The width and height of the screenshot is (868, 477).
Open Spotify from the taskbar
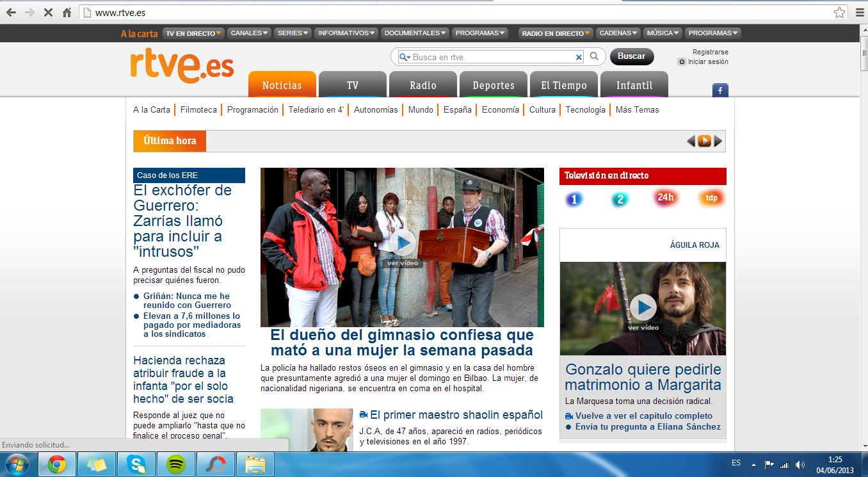[x=176, y=464]
